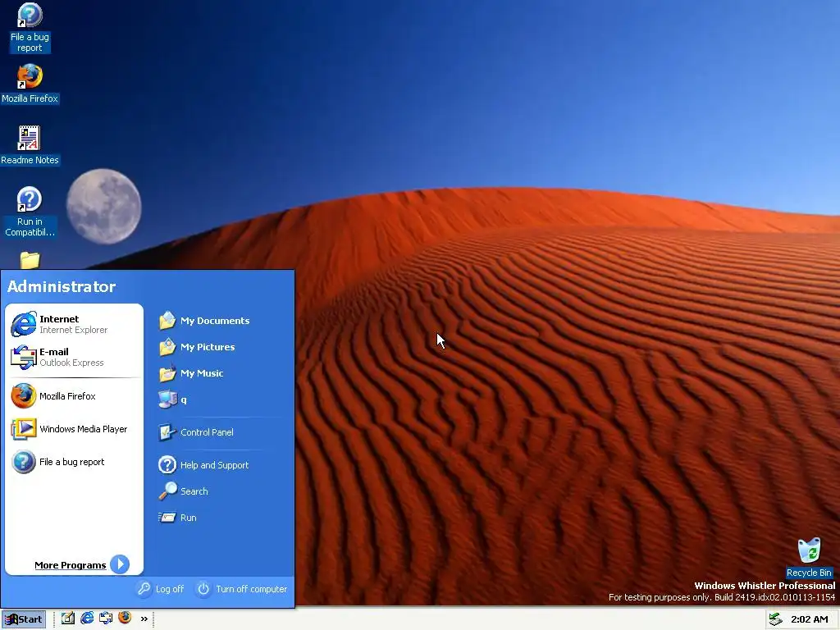Open File a bug report desktop shortcut
Image resolution: width=840 pixels, height=630 pixels.
point(30,27)
